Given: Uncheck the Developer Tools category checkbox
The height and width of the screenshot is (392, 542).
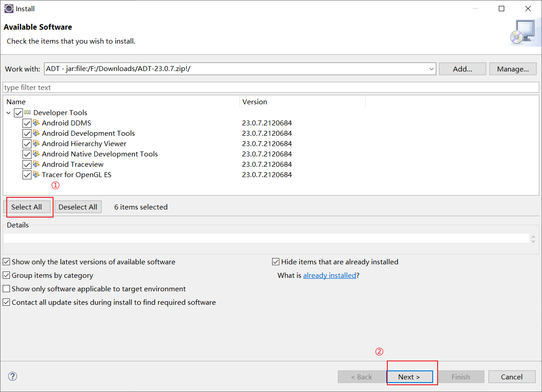Looking at the screenshot, I should click(18, 113).
